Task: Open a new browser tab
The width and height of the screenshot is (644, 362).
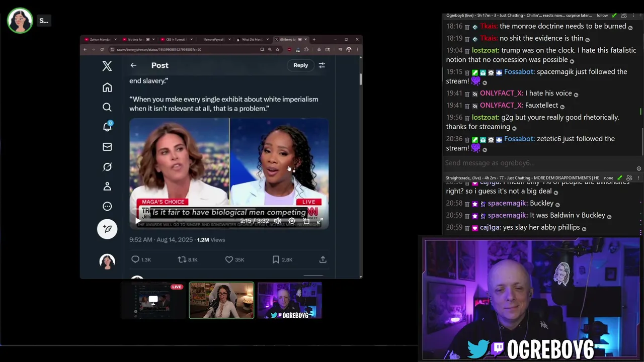Action: (314, 39)
